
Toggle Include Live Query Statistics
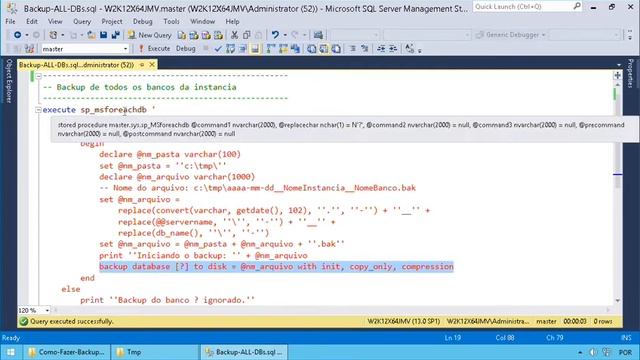click(283, 49)
